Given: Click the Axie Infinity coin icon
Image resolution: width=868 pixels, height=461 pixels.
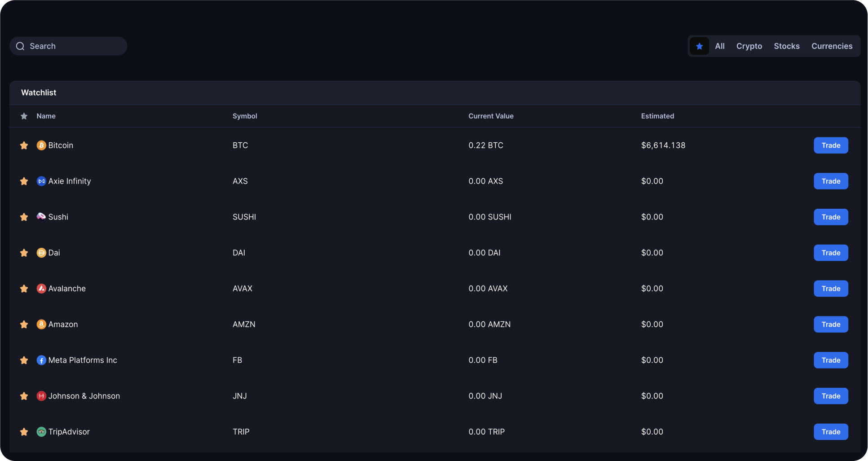Looking at the screenshot, I should point(41,181).
